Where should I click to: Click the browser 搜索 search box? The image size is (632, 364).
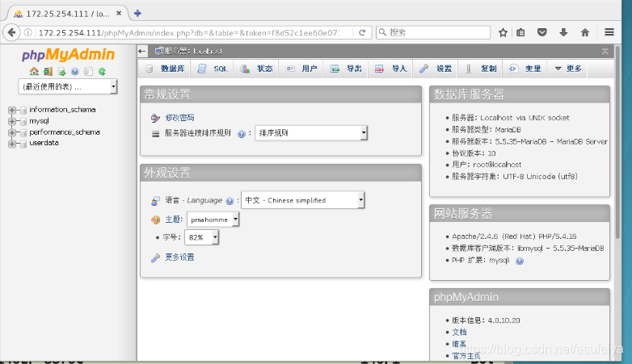[x=433, y=32]
